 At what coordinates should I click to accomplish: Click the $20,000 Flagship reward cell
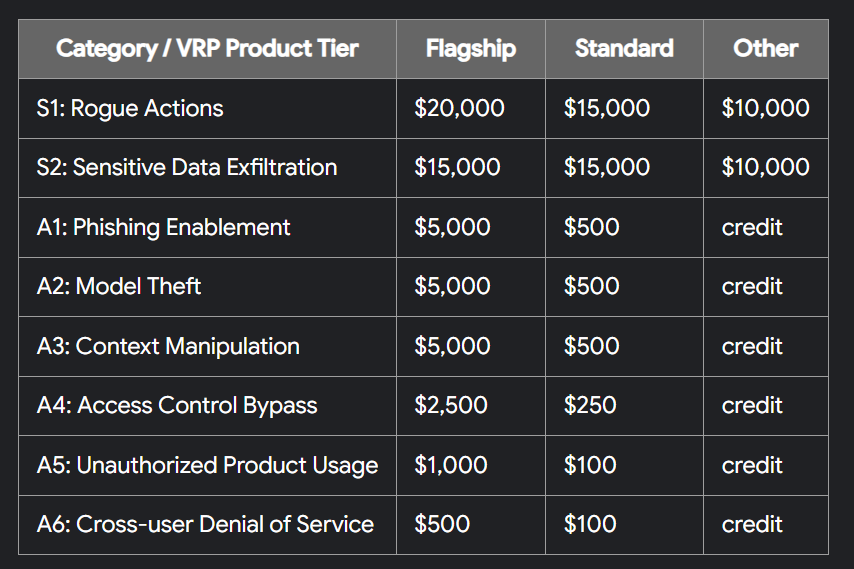pyautogui.click(x=459, y=108)
